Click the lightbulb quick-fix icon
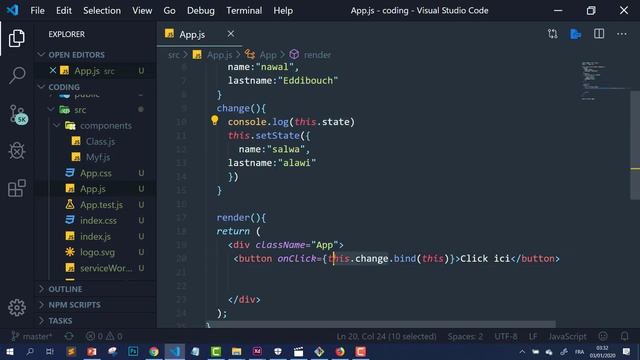The height and width of the screenshot is (360, 640). point(215,120)
